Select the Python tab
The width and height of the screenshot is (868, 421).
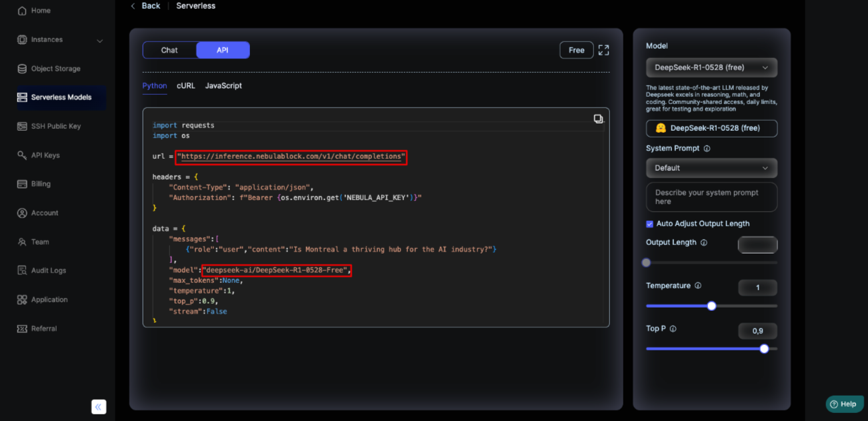(155, 86)
